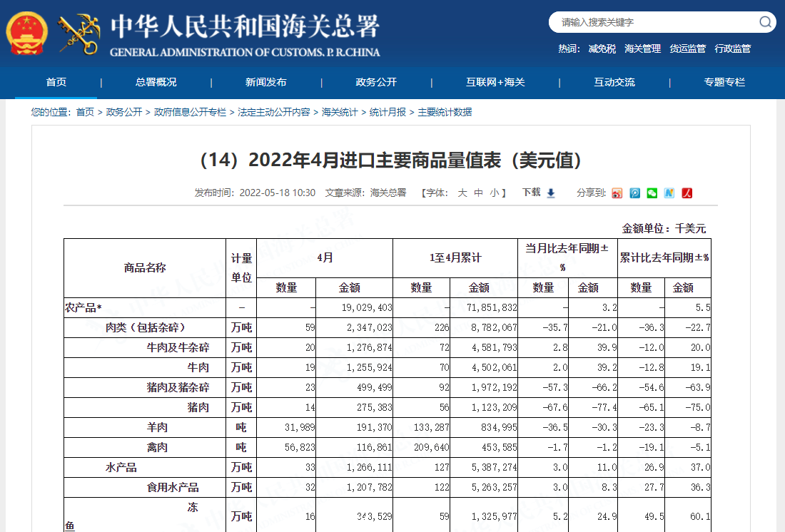Screen dimensions: 785x532
Task: Click the site title 中华人民共和国海关总署
Action: (245, 26)
